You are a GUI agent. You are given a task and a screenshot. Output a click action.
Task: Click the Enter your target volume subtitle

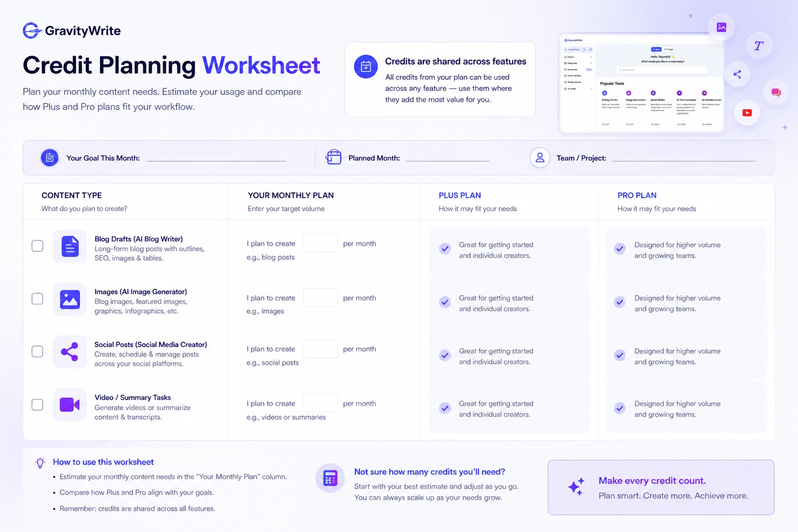click(286, 209)
